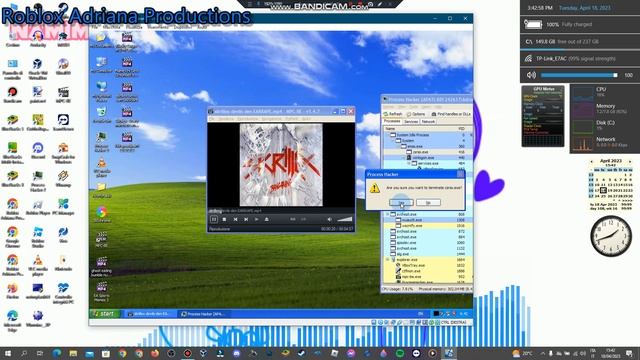Image resolution: width=640 pixels, height=360 pixels.
Task: Sort processes by the PID column header
Action: [x=462, y=129]
